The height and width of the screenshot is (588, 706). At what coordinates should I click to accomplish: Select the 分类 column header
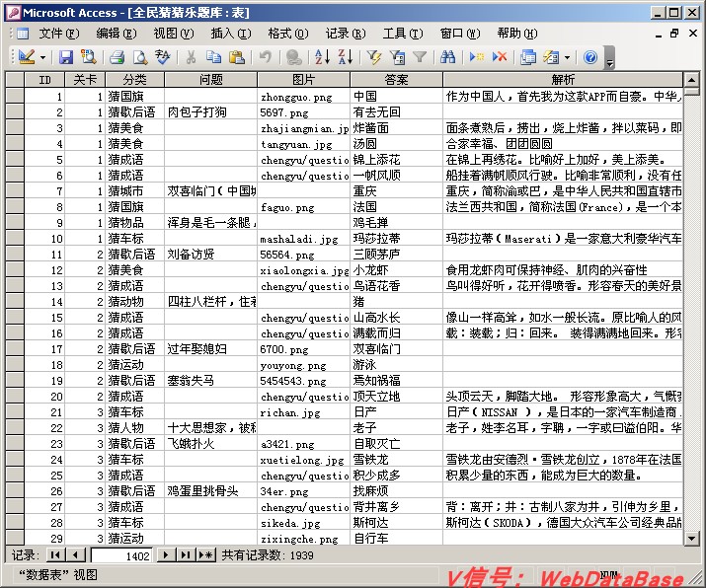click(x=135, y=80)
